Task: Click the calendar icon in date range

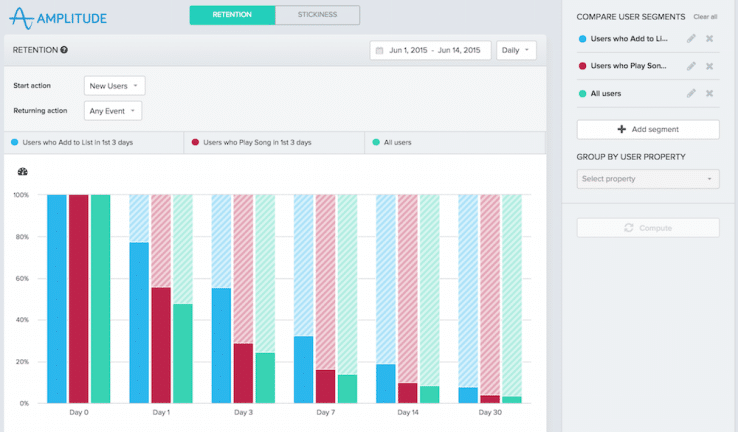Action: [379, 50]
